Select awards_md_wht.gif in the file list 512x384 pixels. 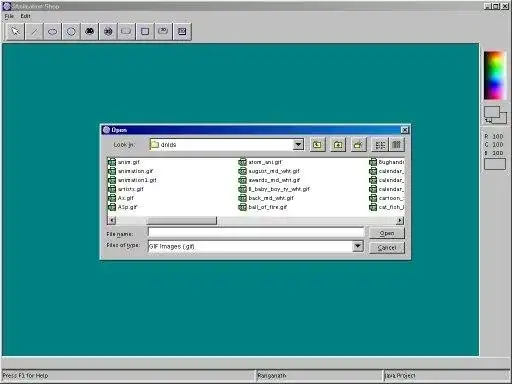coord(274,180)
